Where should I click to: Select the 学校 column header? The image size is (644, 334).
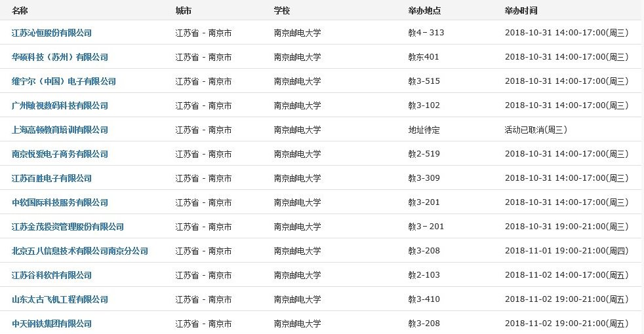pos(282,11)
